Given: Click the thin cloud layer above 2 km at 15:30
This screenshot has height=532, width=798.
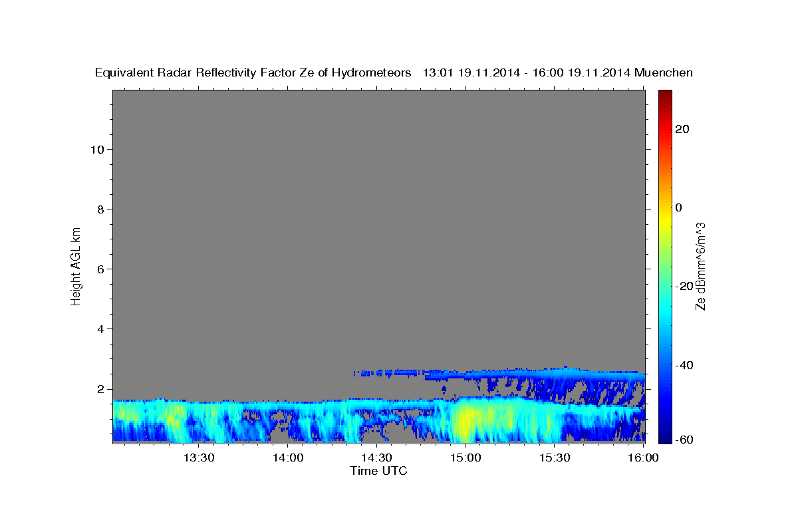Looking at the screenshot, I should tap(554, 374).
